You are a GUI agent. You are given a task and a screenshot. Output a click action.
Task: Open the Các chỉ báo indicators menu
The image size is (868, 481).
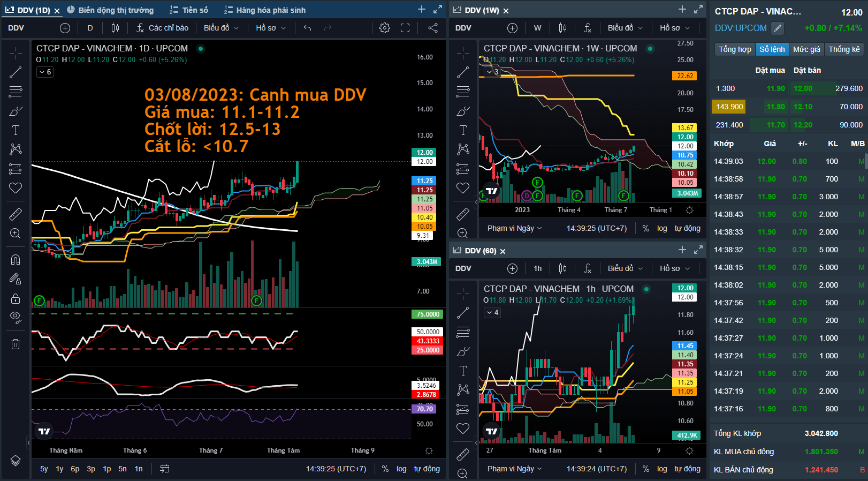(x=162, y=28)
